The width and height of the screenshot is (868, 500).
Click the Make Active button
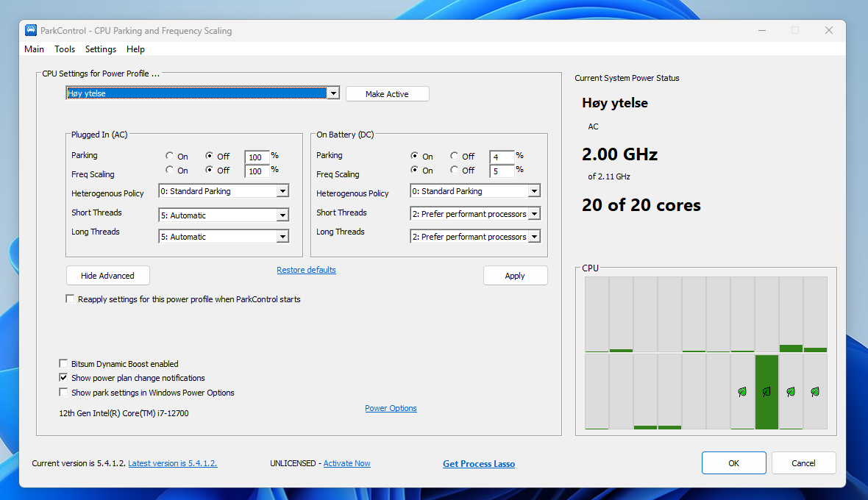pos(387,94)
